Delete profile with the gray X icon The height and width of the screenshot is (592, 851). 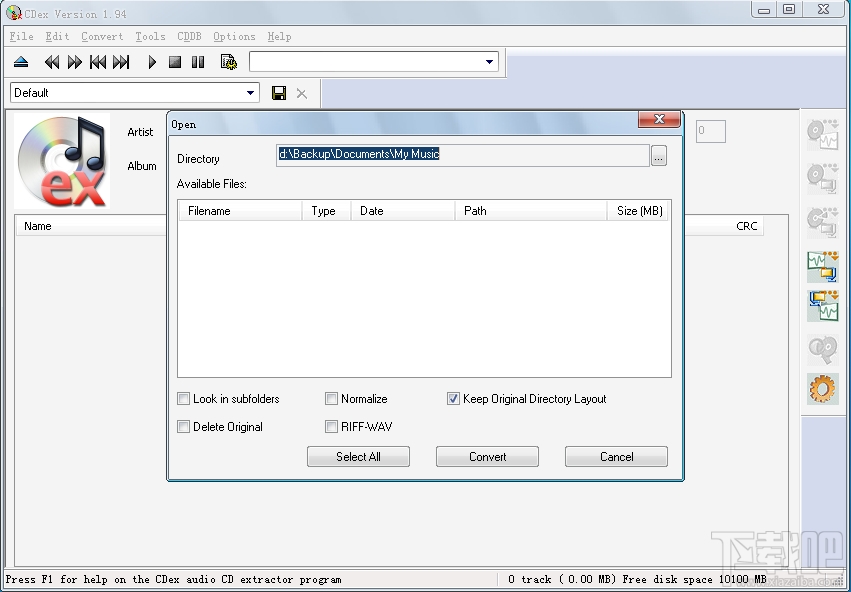[302, 94]
